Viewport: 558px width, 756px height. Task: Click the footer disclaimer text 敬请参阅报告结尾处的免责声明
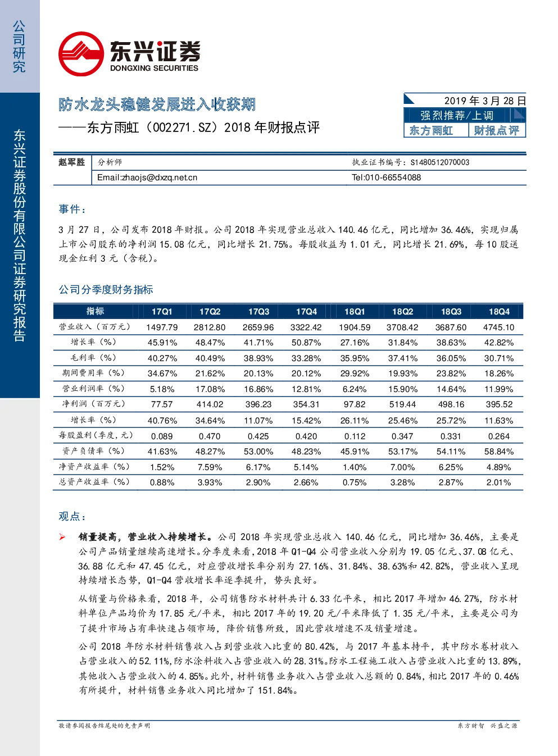(x=105, y=726)
